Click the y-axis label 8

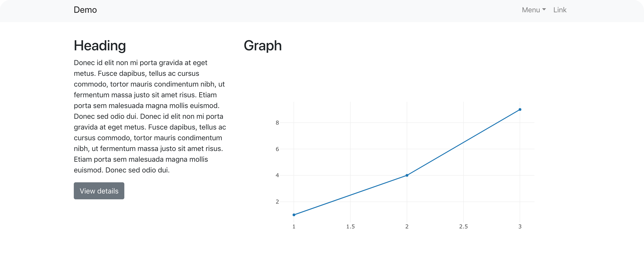click(277, 123)
